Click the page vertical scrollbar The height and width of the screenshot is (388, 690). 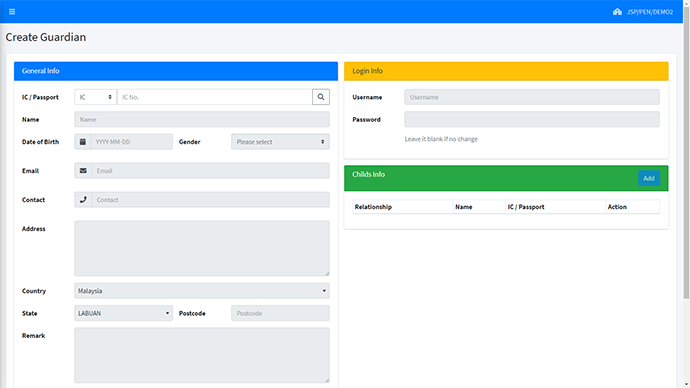pyautogui.click(x=686, y=150)
